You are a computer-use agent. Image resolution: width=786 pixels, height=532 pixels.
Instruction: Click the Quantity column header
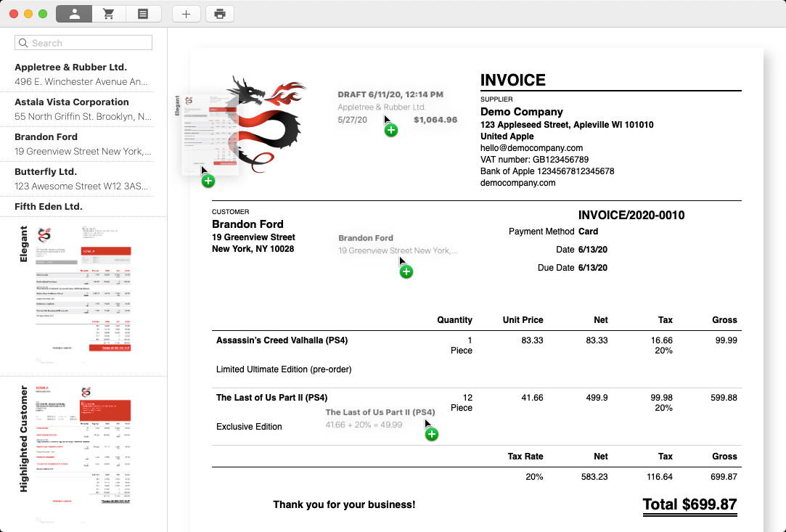[454, 320]
